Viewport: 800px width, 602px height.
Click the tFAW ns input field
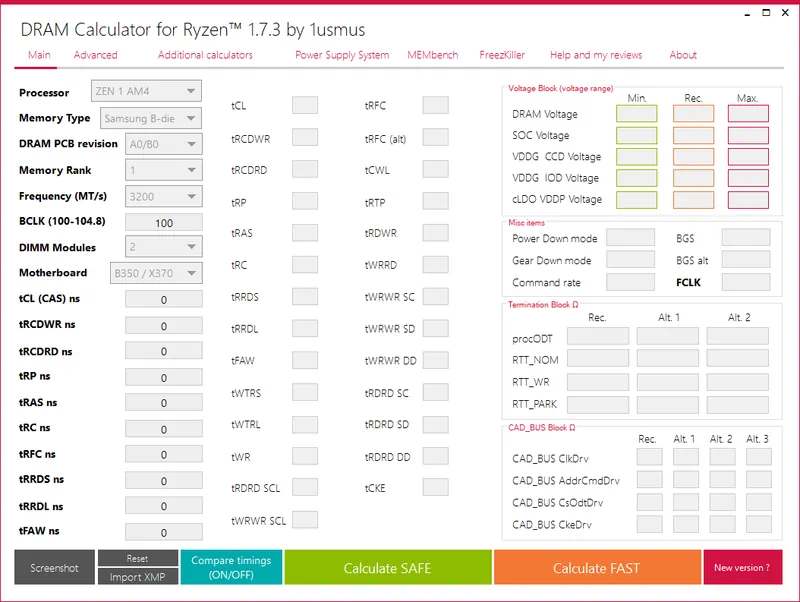(x=164, y=532)
